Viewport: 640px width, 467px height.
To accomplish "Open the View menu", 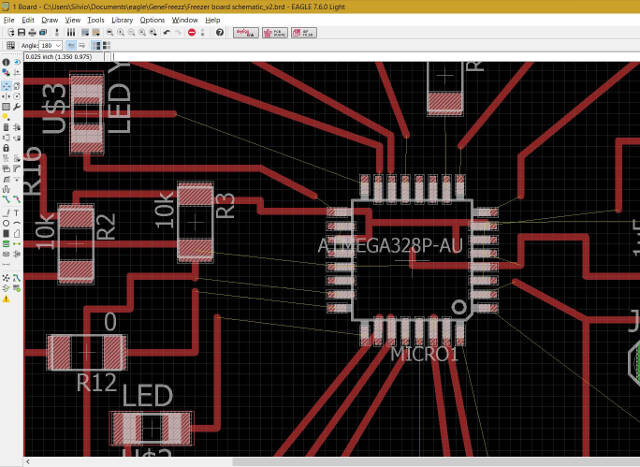I will click(73, 20).
